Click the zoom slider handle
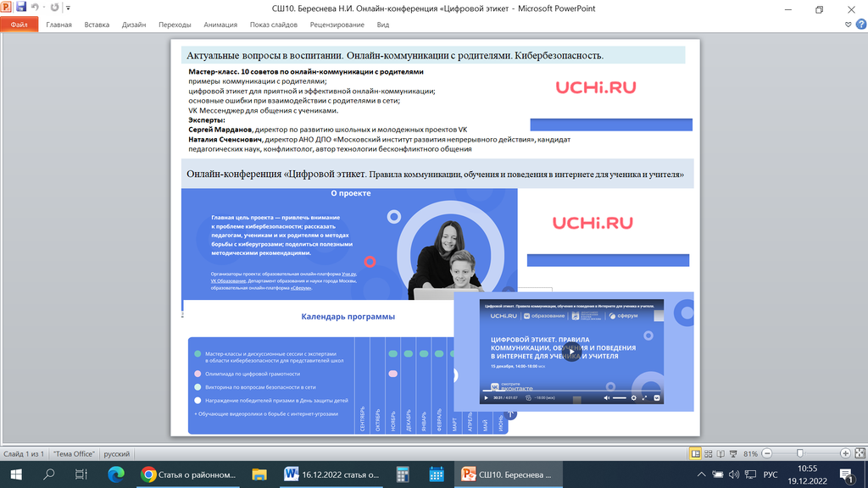The image size is (868, 488). [x=800, y=454]
